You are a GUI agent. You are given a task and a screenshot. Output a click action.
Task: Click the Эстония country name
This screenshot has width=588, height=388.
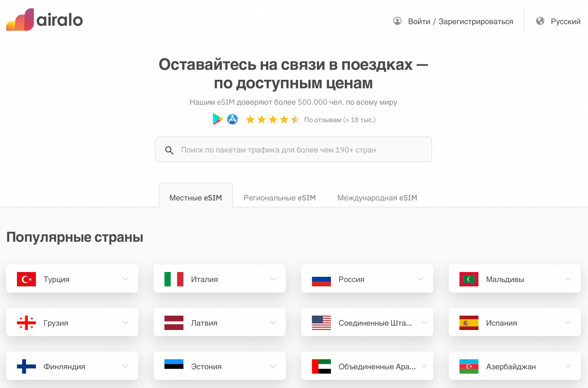206,366
